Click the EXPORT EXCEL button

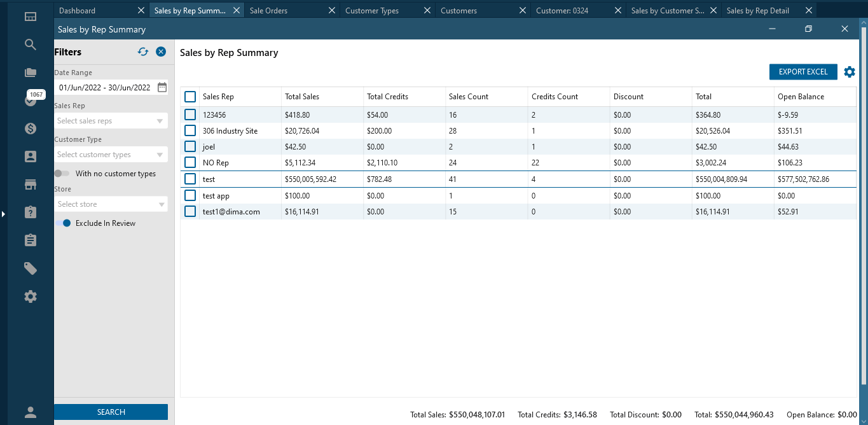(x=803, y=72)
